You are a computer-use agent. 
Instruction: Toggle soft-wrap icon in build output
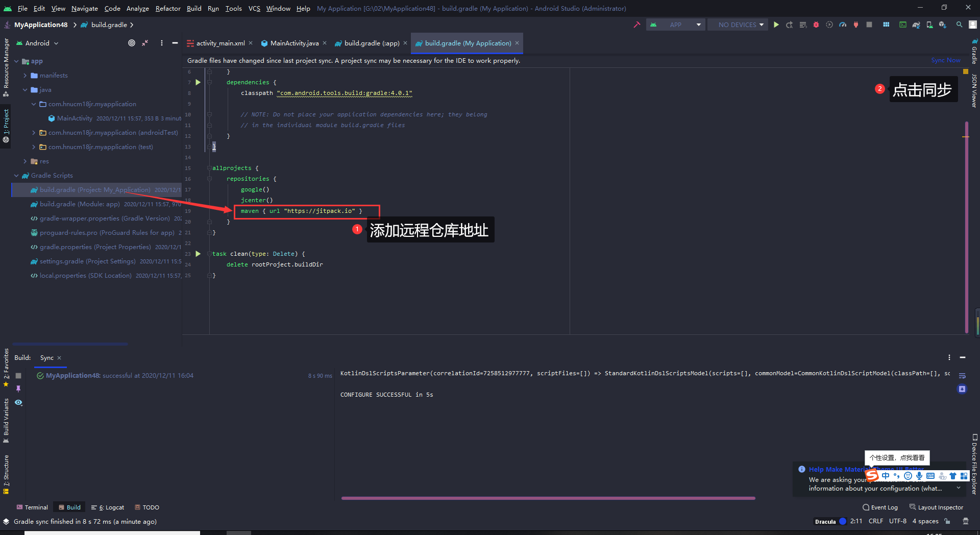pyautogui.click(x=962, y=376)
